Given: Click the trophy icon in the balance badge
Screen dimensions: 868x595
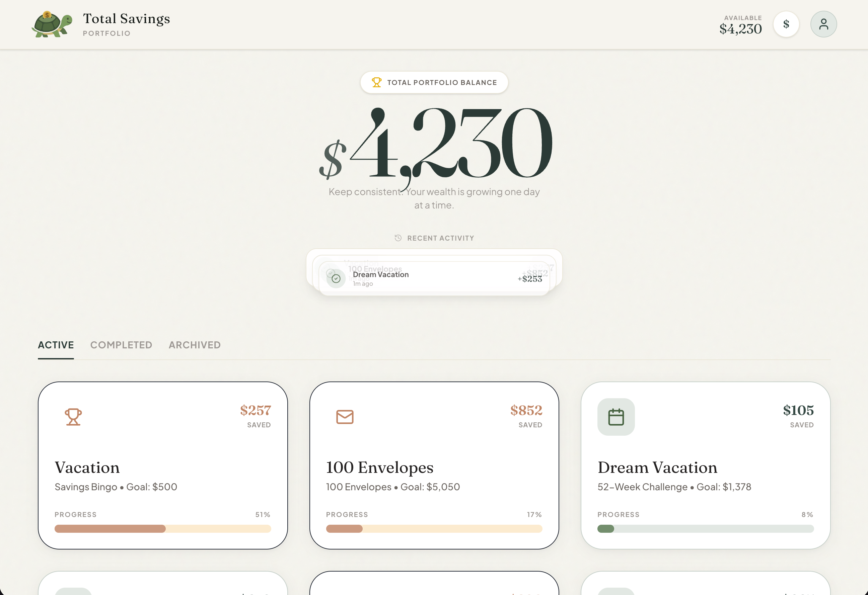Looking at the screenshot, I should (376, 82).
